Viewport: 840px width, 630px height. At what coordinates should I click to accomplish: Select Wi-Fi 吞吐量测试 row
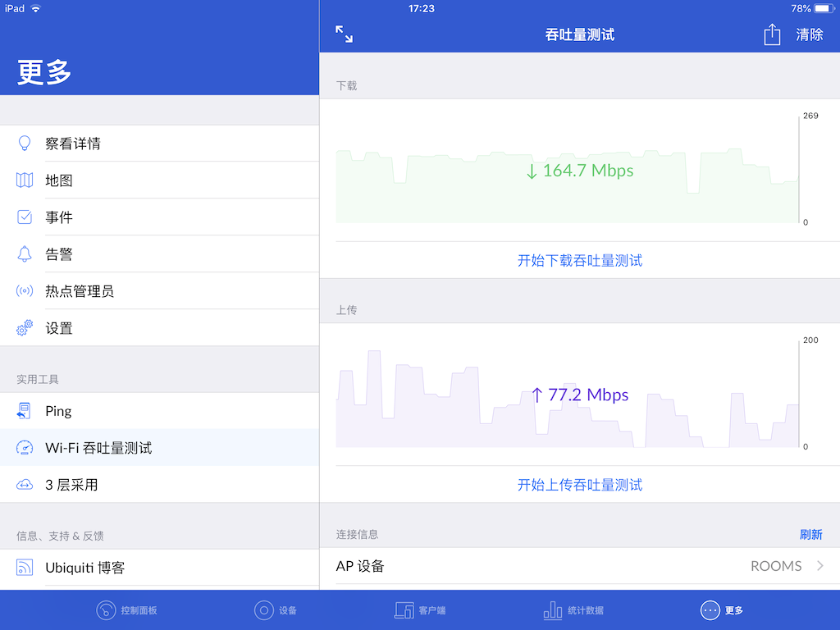[x=160, y=447]
